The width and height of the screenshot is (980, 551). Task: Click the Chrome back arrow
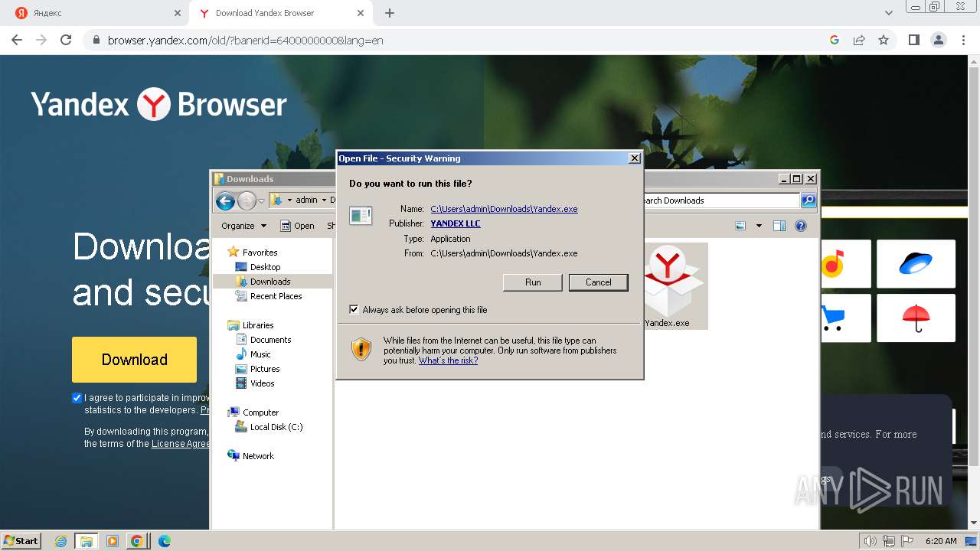17,40
